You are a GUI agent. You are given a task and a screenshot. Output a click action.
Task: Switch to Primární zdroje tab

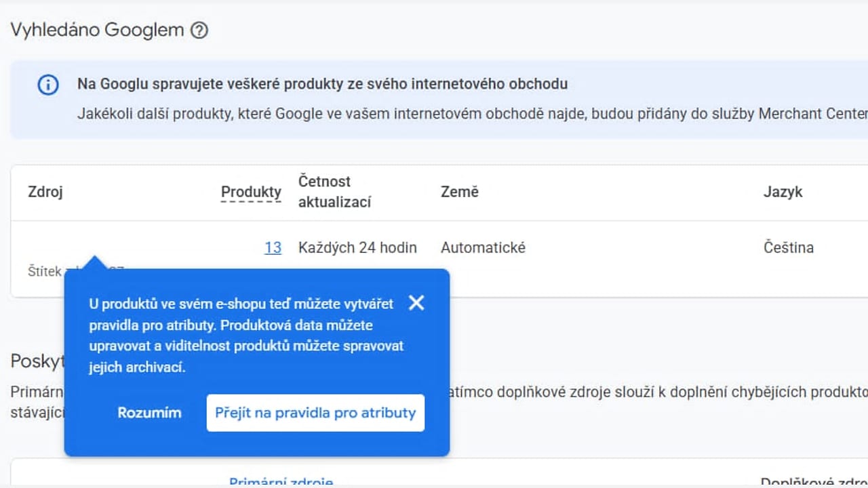pos(281,482)
